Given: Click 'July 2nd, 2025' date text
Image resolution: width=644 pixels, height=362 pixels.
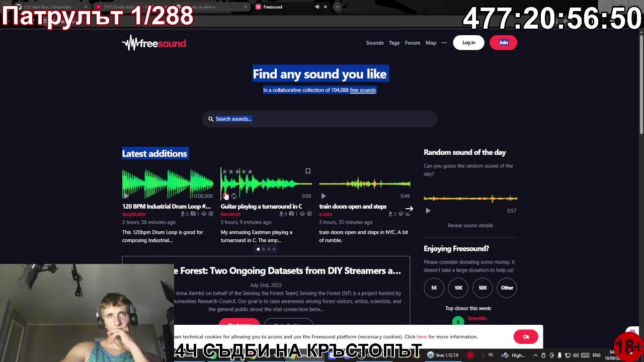Looking at the screenshot, I should pyautogui.click(x=266, y=285).
